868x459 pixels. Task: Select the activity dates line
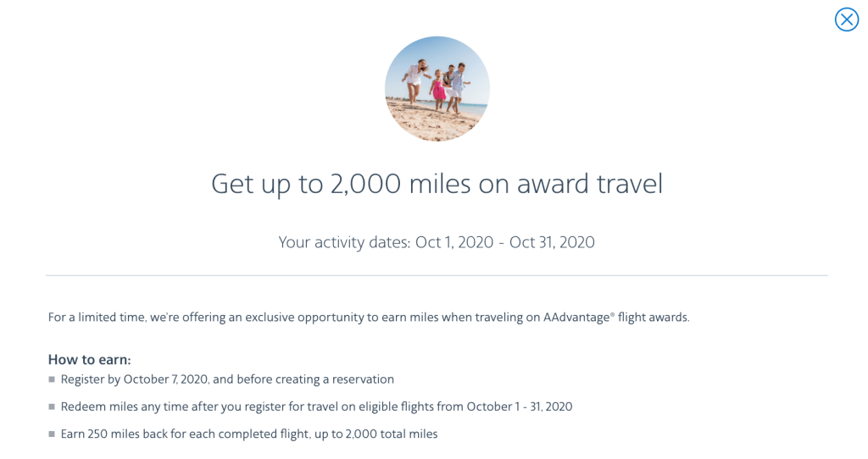click(x=437, y=242)
